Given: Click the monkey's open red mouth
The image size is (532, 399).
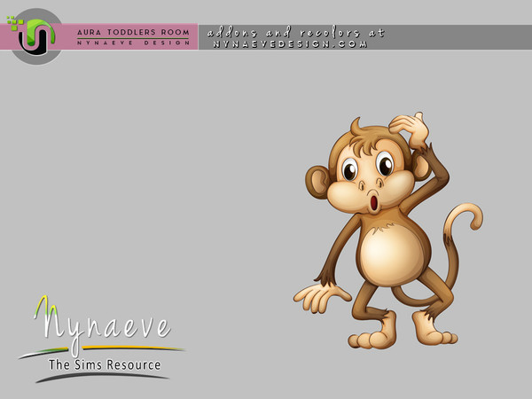Looking at the screenshot, I should coord(373,202).
